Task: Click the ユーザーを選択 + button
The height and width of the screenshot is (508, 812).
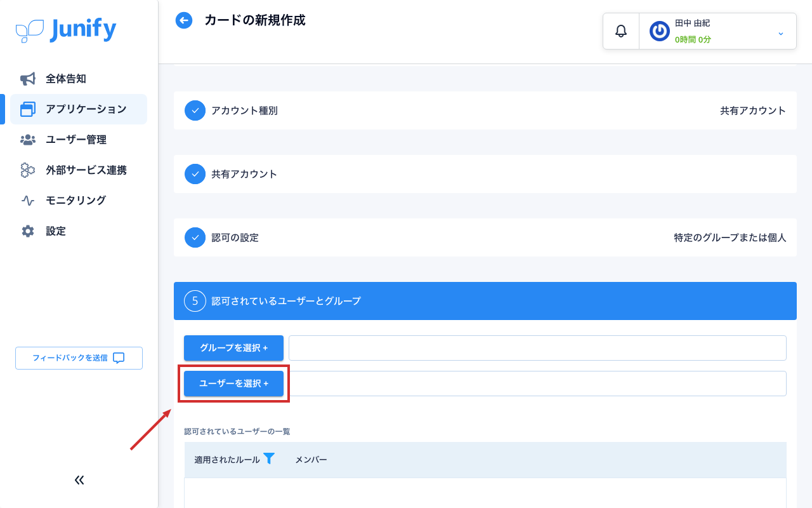Action: 233,384
